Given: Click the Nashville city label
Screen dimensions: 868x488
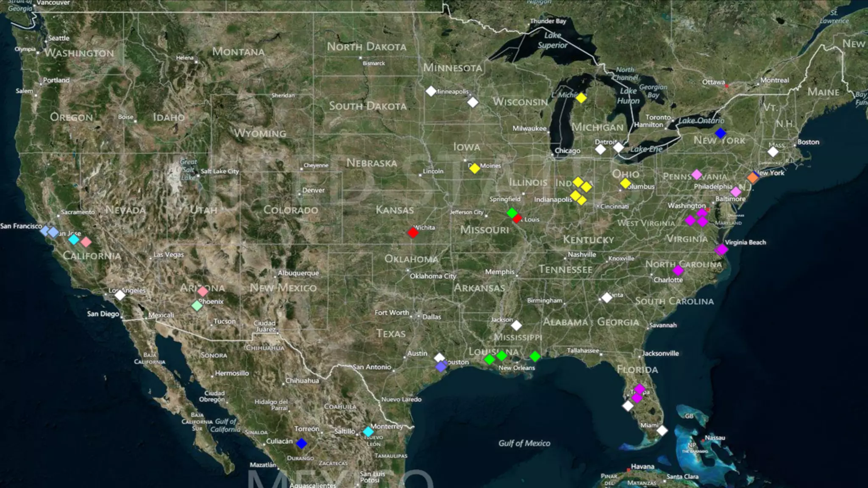Looking at the screenshot, I should (x=582, y=255).
